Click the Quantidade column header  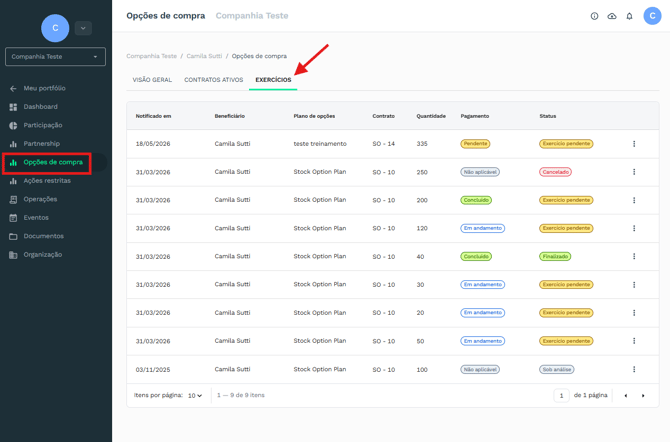[x=431, y=116]
